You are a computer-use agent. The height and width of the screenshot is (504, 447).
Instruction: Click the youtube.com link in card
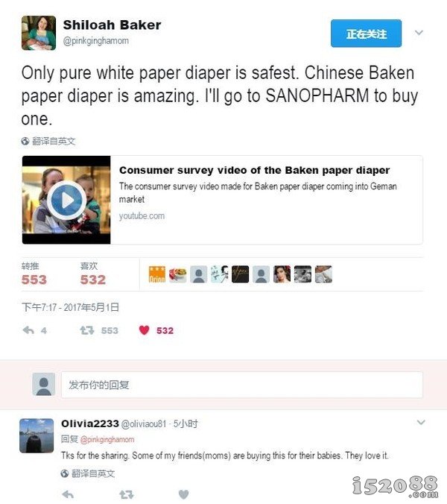coord(142,215)
